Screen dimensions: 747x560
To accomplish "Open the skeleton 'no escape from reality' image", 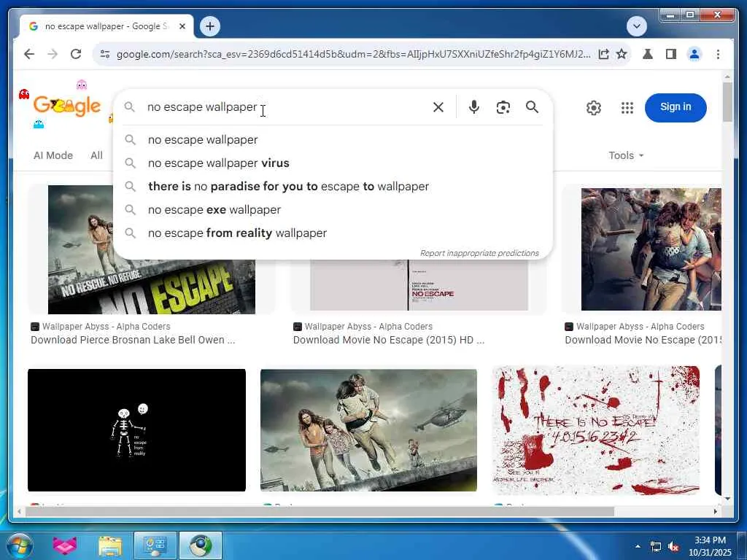I will pyautogui.click(x=136, y=430).
